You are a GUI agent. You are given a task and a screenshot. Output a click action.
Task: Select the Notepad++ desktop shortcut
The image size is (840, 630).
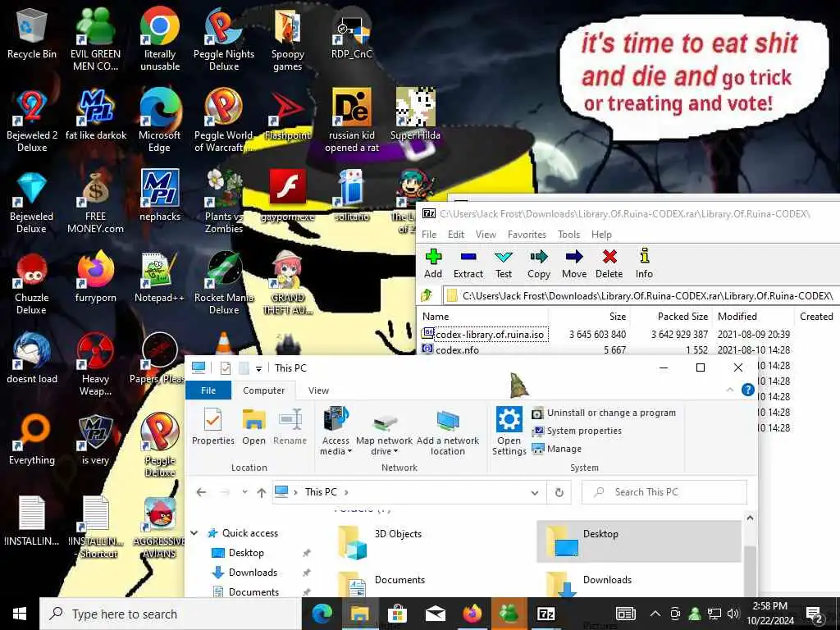[160, 278]
